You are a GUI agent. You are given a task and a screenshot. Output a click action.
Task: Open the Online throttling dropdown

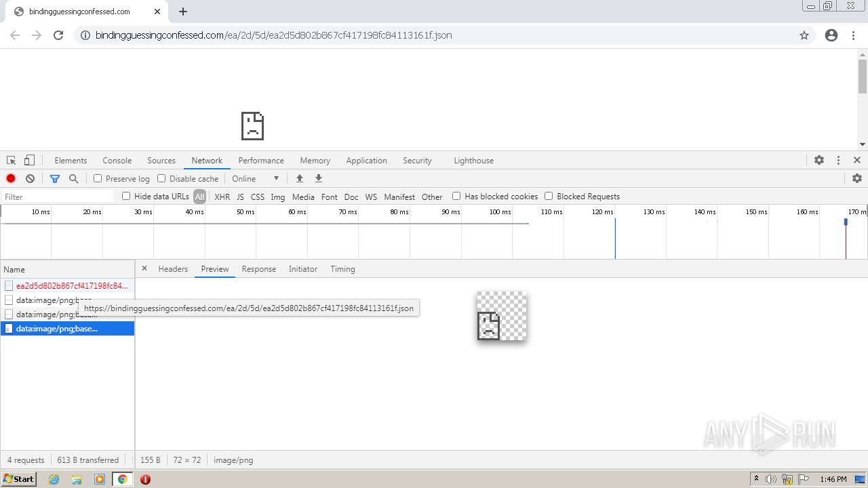click(255, 178)
